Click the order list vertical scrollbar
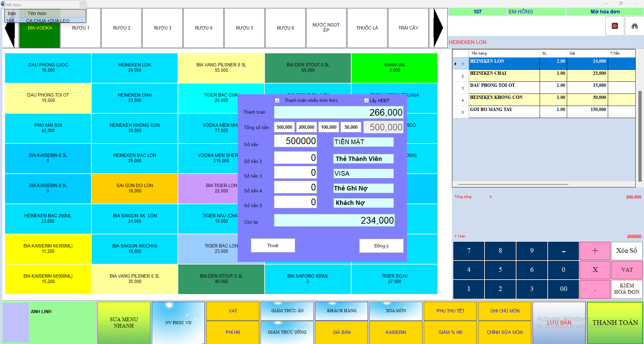 (640, 136)
